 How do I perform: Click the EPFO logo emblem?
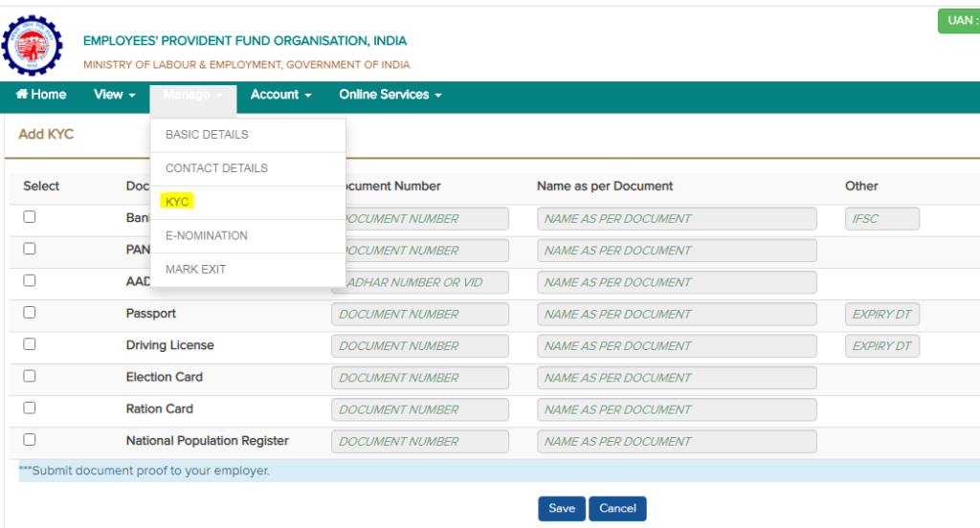click(x=32, y=46)
